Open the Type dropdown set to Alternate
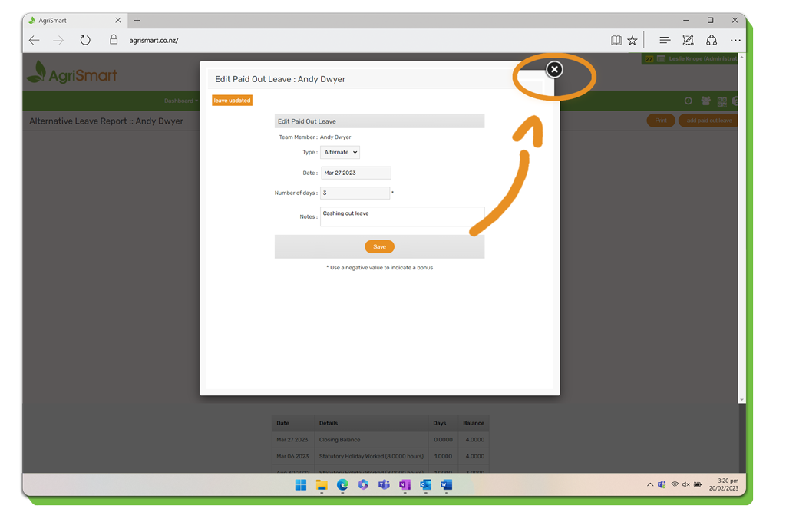Image resolution: width=786 pixels, height=532 pixels. click(x=340, y=153)
